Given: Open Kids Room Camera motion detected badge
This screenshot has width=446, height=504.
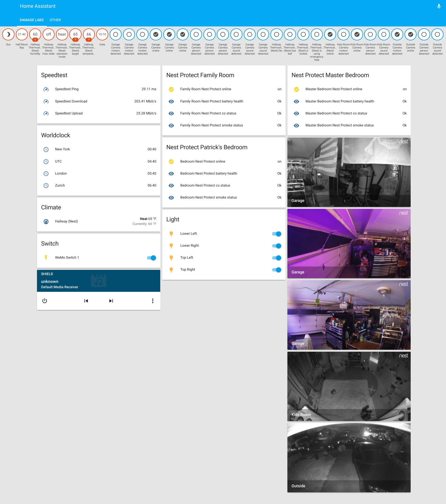Looking at the screenshot, I should point(343,35).
